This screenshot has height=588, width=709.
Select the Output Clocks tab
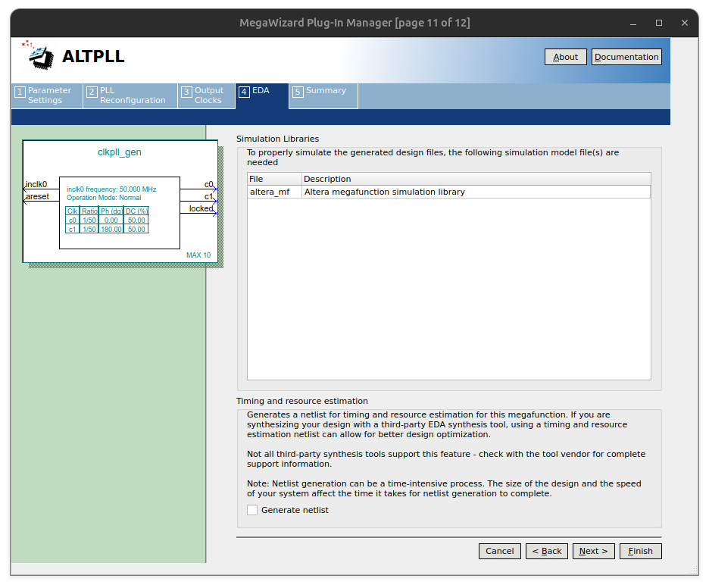coord(206,95)
